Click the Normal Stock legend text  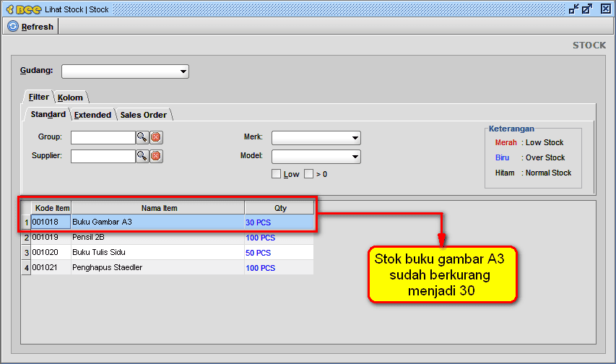[548, 173]
